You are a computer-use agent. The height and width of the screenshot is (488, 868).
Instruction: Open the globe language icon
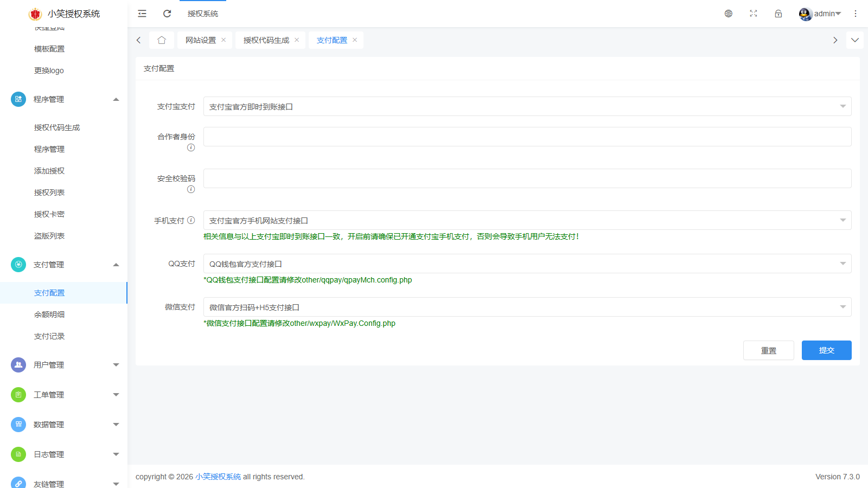pos(729,14)
